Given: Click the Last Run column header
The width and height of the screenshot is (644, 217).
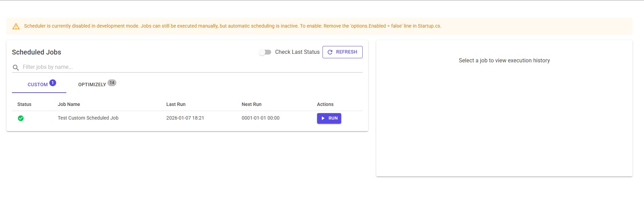Looking at the screenshot, I should (176, 104).
